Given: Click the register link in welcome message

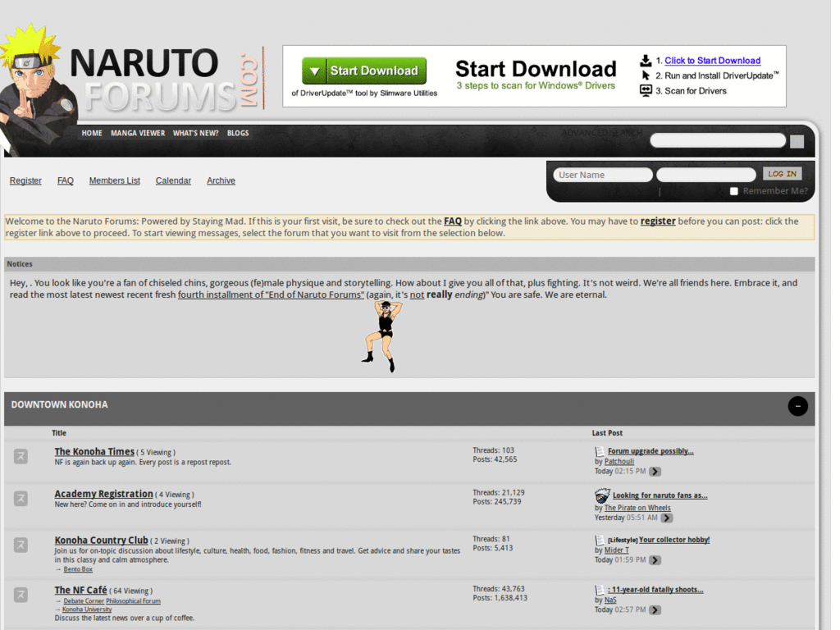Looking at the screenshot, I should 658,221.
